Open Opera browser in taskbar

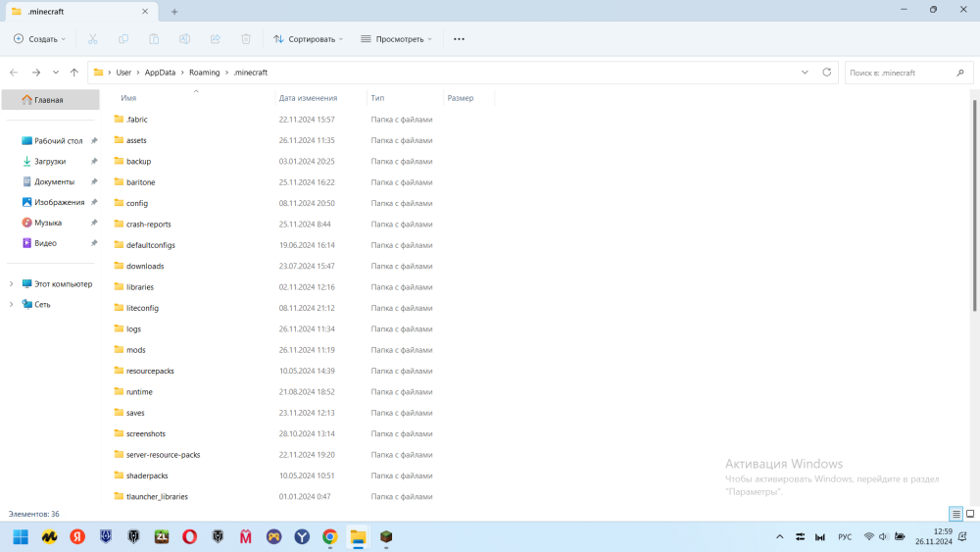click(x=189, y=537)
